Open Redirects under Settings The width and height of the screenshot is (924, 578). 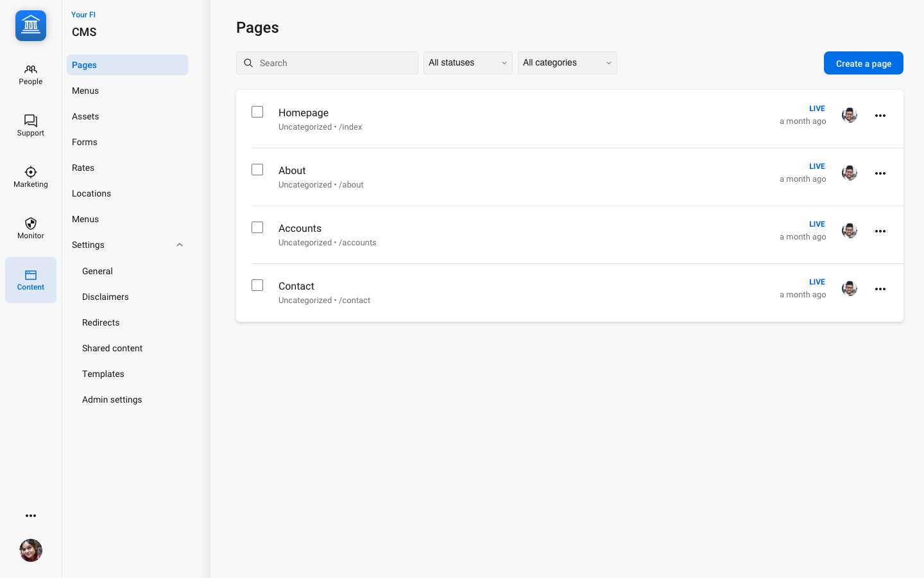click(101, 322)
